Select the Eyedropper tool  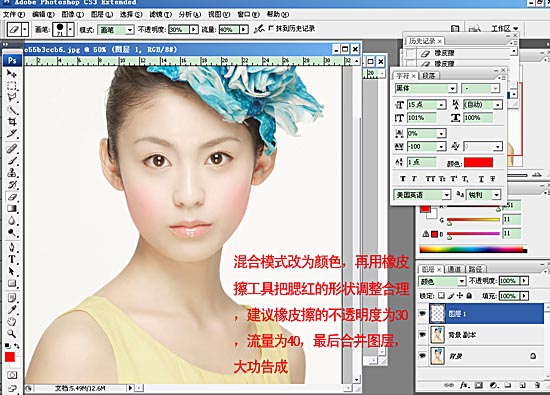tap(12, 310)
